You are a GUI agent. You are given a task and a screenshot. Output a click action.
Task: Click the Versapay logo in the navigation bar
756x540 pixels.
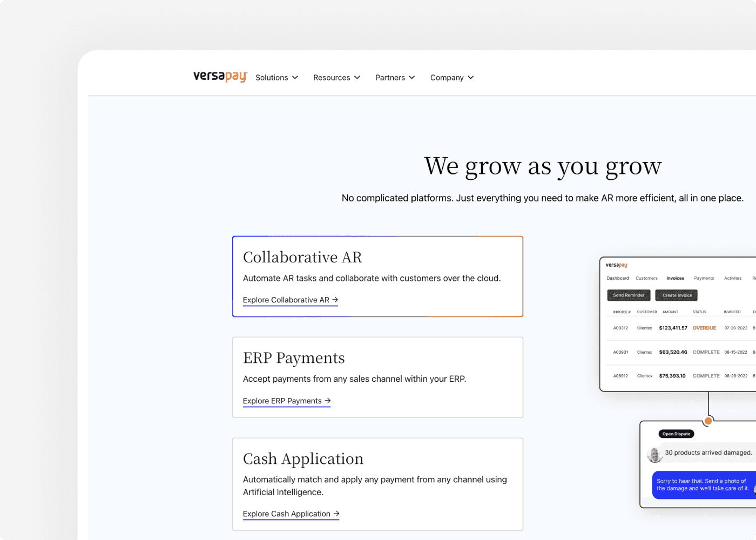(x=219, y=77)
